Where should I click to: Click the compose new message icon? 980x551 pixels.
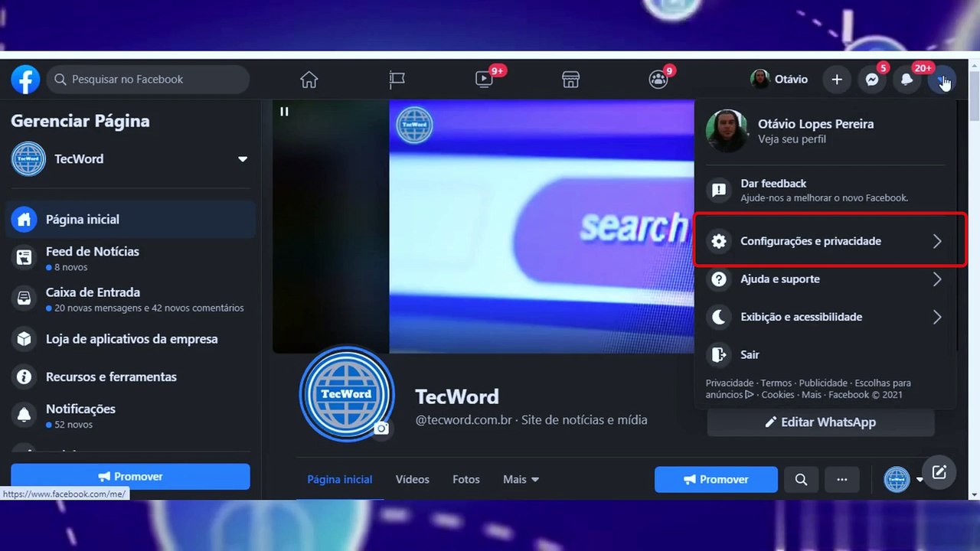(x=939, y=472)
